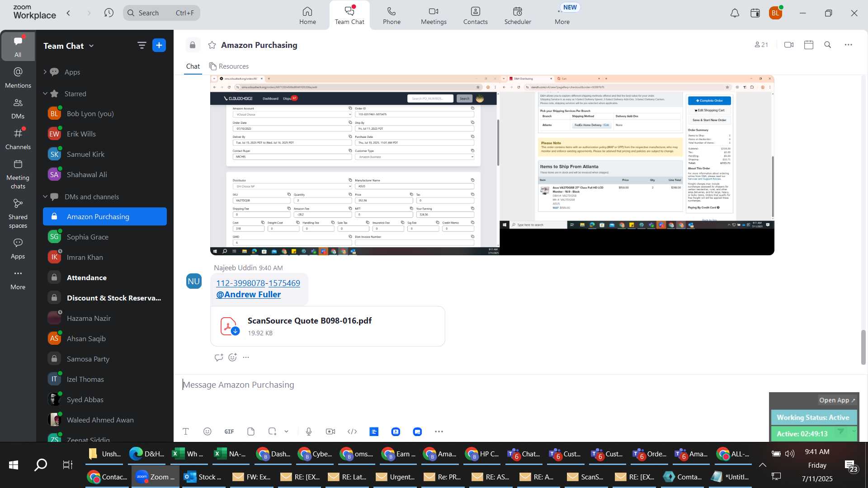Expand the Apps section

click(x=45, y=72)
